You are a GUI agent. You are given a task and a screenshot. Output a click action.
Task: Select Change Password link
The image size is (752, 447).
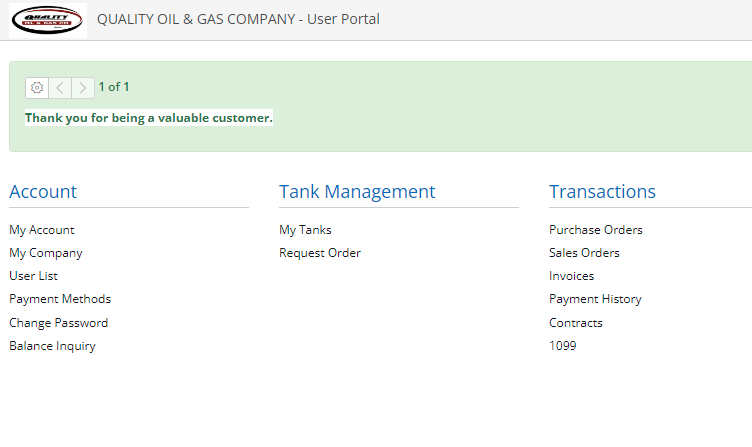click(58, 323)
